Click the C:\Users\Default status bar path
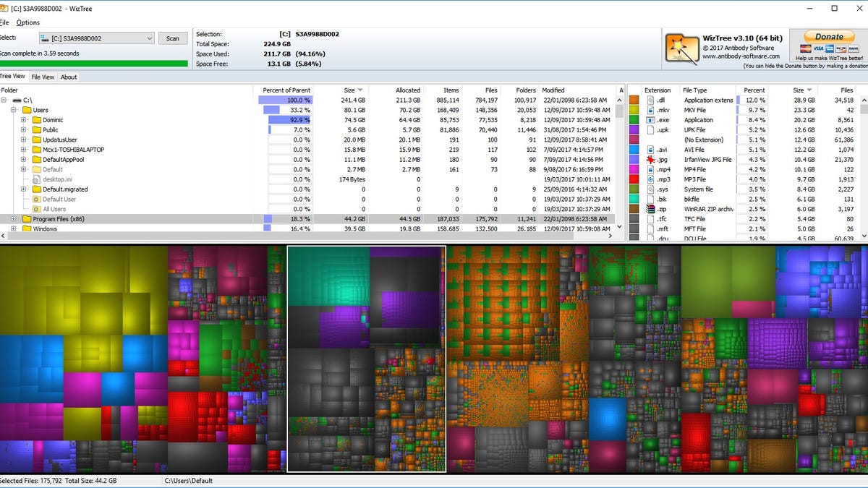The height and width of the screenshot is (488, 868). coord(188,481)
